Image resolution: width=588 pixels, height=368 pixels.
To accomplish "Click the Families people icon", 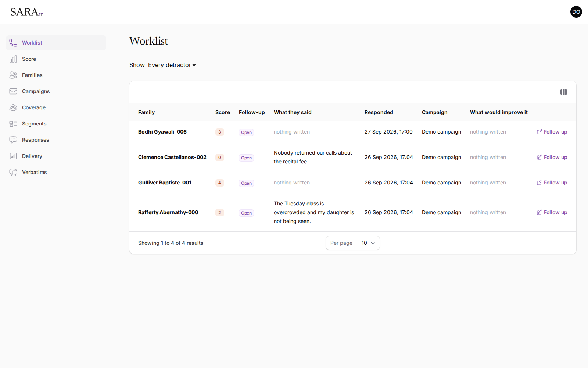I will click(x=13, y=75).
